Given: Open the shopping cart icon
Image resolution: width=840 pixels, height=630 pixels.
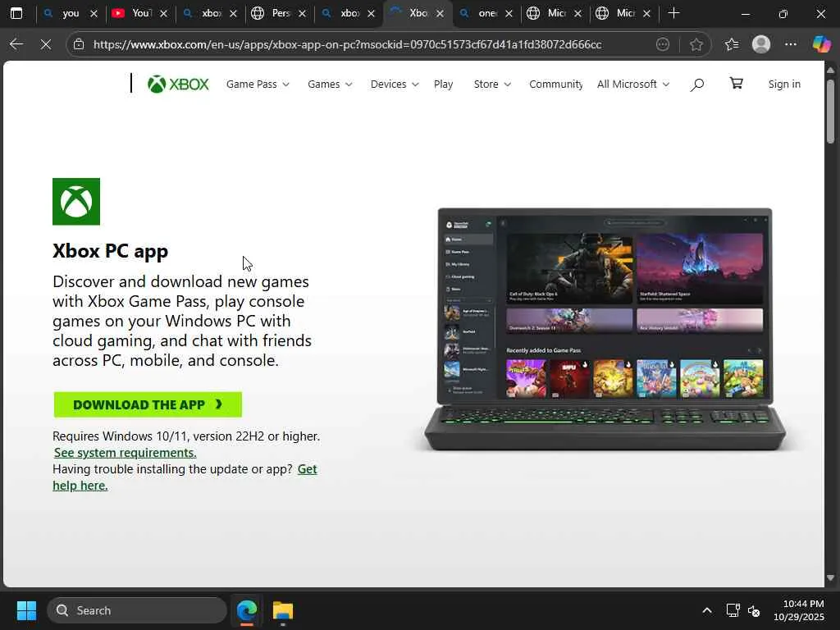Looking at the screenshot, I should click(736, 83).
